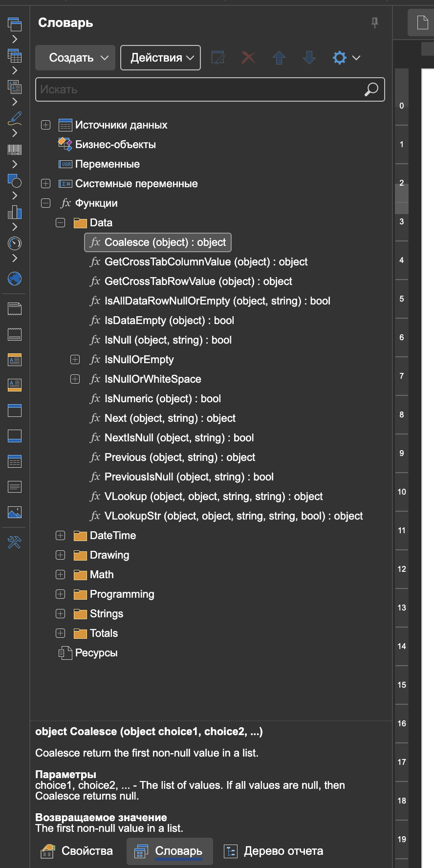Select IsAllDataRowNullOrEmpty function row
This screenshot has width=434, height=868.
pos(210,301)
